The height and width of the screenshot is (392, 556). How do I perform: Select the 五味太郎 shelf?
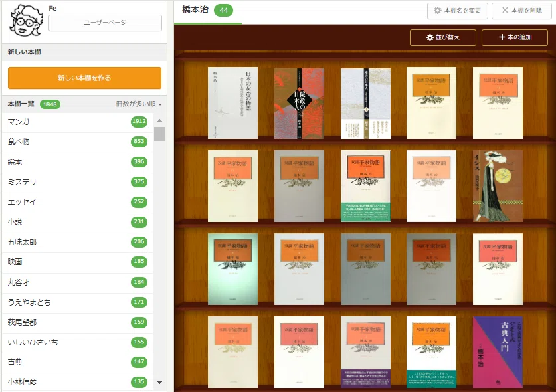(77, 242)
